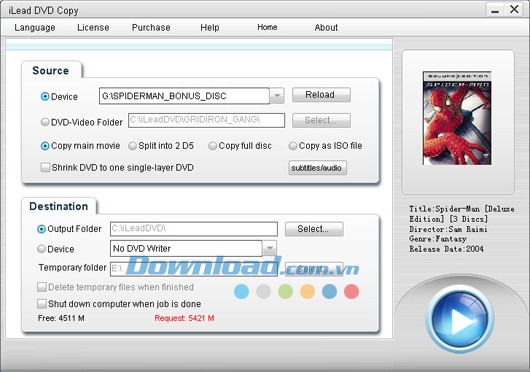Pick the light blue color theme circle

pos(241,291)
